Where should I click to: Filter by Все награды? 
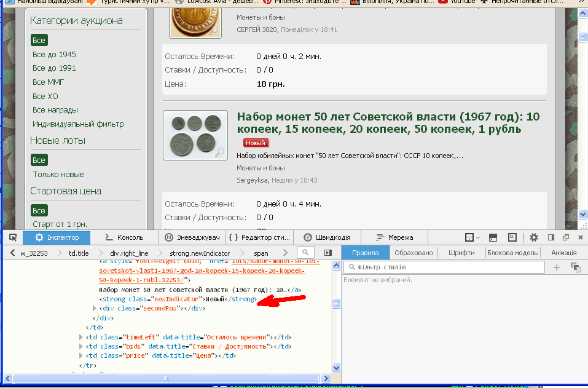coord(55,110)
